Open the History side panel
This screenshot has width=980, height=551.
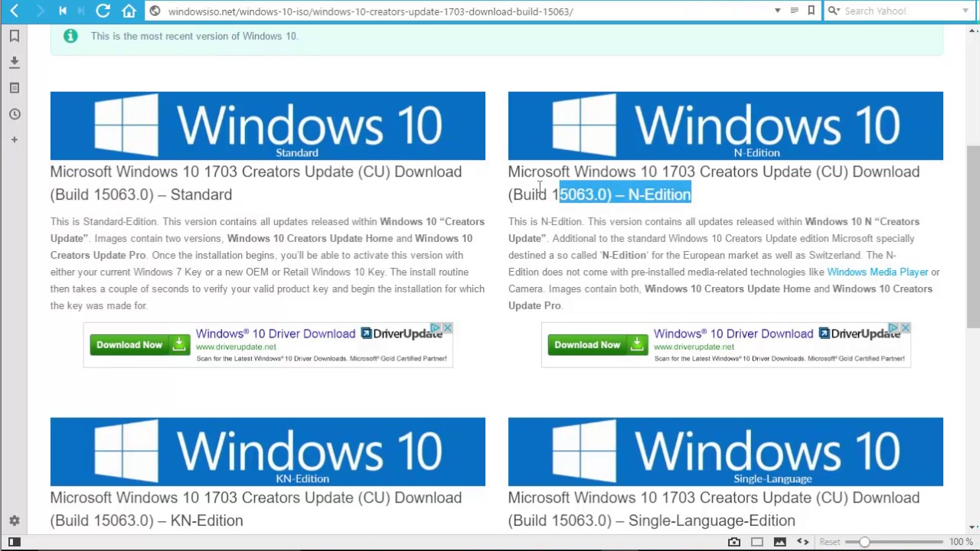[15, 114]
